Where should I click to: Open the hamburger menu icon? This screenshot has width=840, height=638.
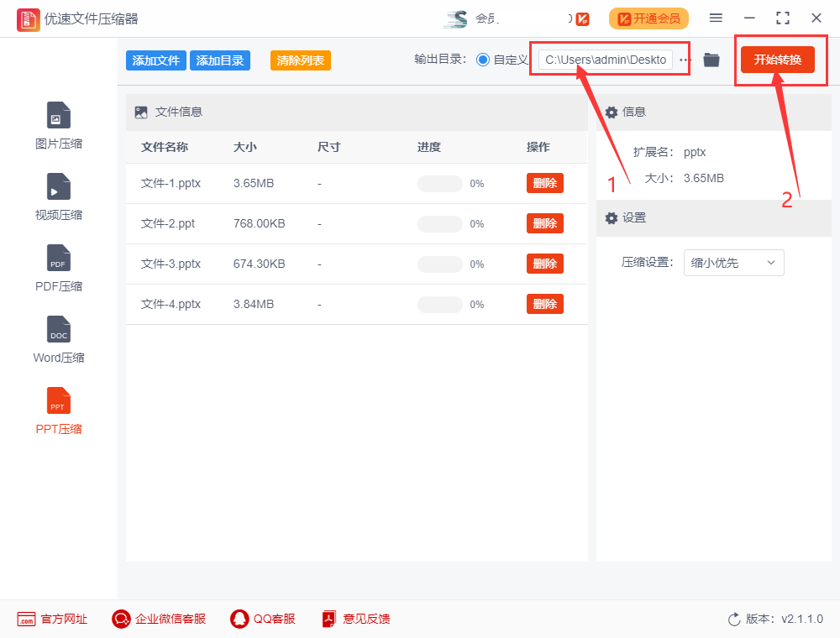tap(717, 18)
